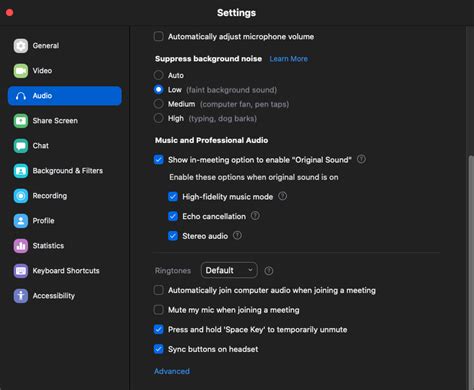Image resolution: width=474 pixels, height=390 pixels.
Task: Switch to Video settings
Action: point(65,71)
